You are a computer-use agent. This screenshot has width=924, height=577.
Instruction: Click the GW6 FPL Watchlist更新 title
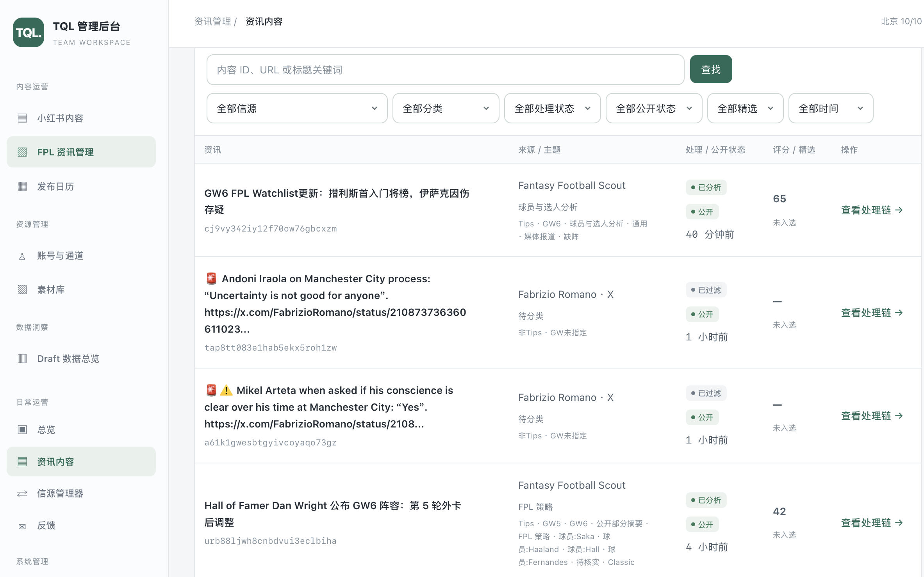tap(337, 201)
